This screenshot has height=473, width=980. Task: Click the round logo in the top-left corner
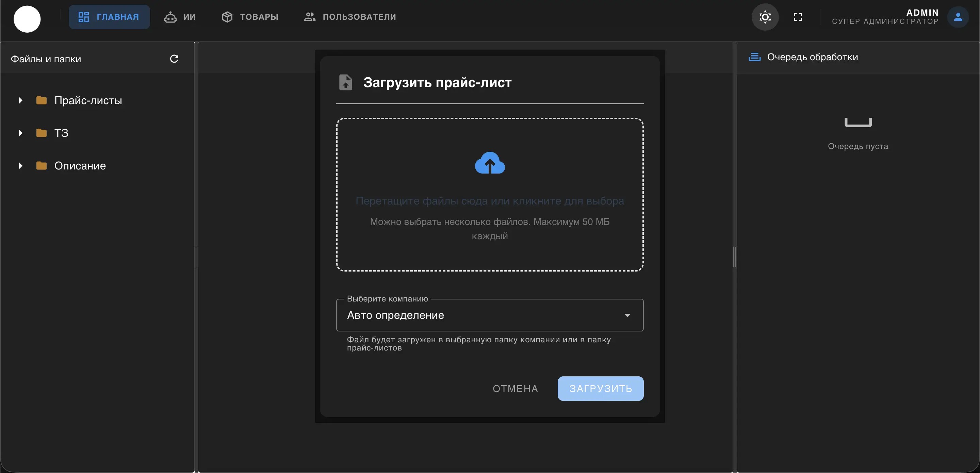(27, 19)
